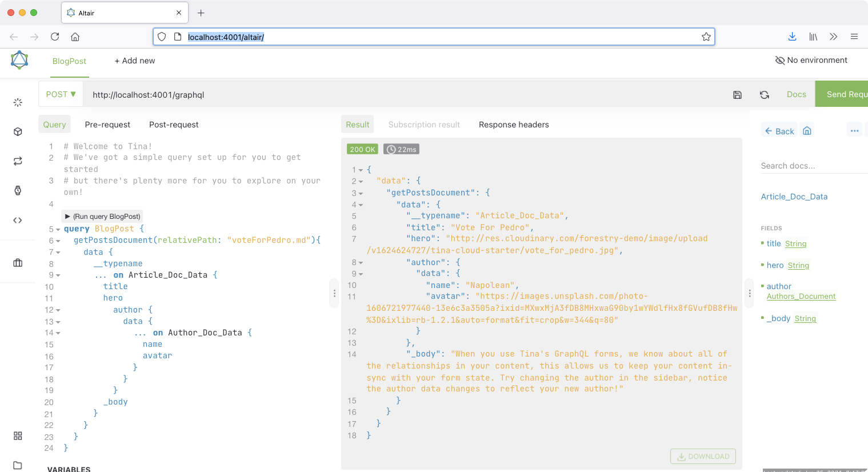The width and height of the screenshot is (868, 472).
Task: Open the four-squares grid sidebar icon
Action: click(x=18, y=435)
